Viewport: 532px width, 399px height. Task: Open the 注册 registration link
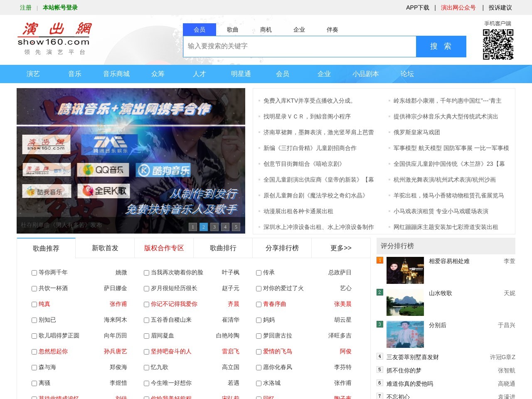click(x=26, y=7)
